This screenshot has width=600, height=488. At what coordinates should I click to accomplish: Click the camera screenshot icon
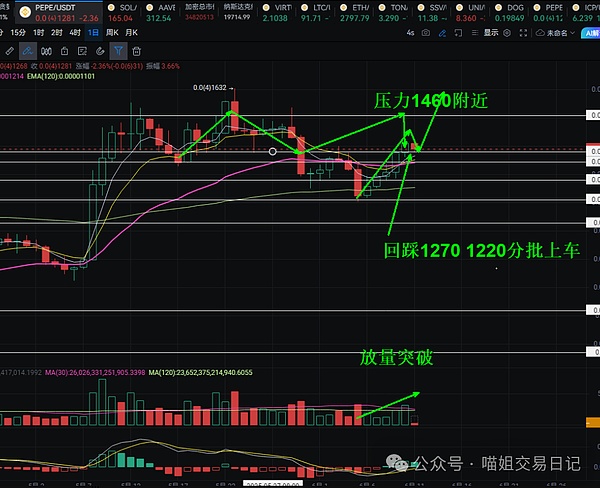[426, 33]
